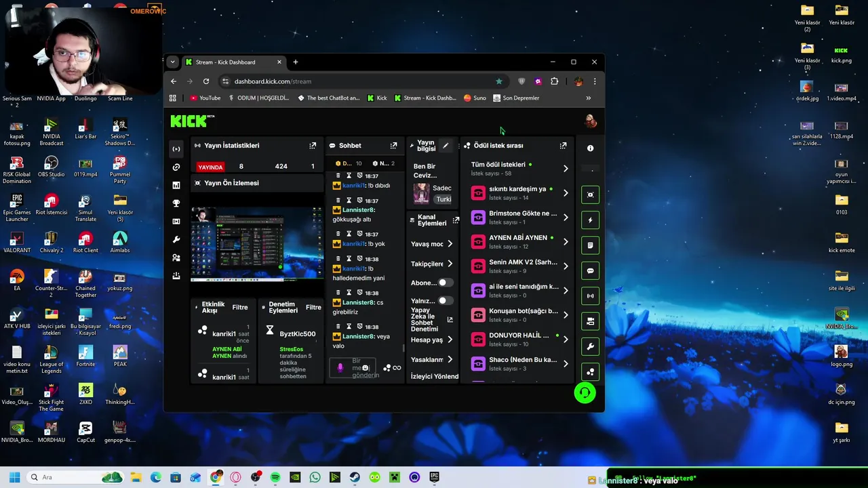Click the wrench icon in left sidebar
The height and width of the screenshot is (488, 868).
click(176, 240)
